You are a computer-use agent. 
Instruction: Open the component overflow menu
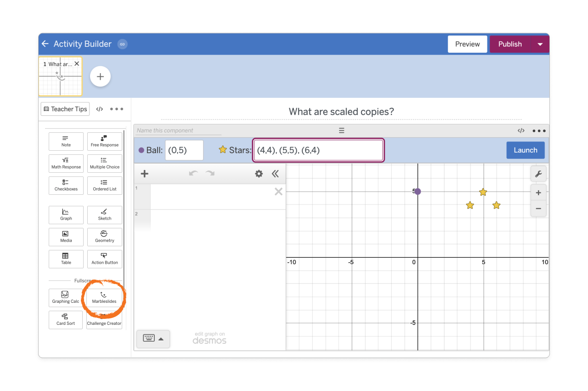click(538, 130)
